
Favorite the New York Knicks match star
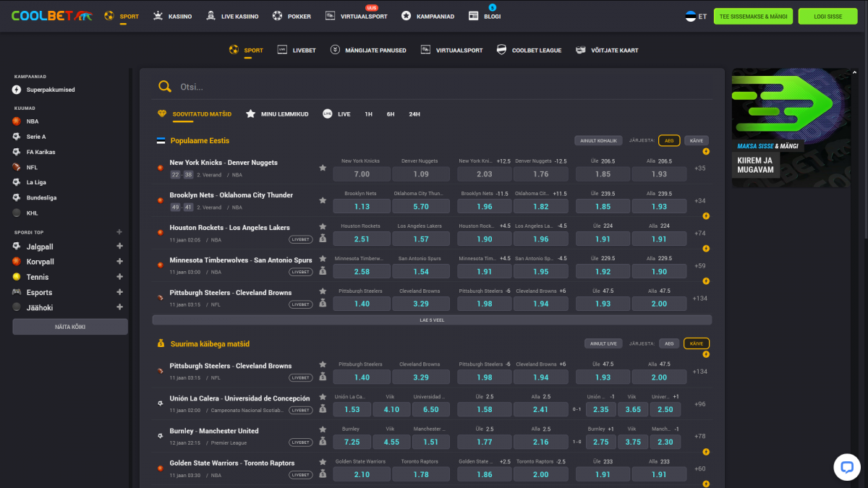click(323, 168)
